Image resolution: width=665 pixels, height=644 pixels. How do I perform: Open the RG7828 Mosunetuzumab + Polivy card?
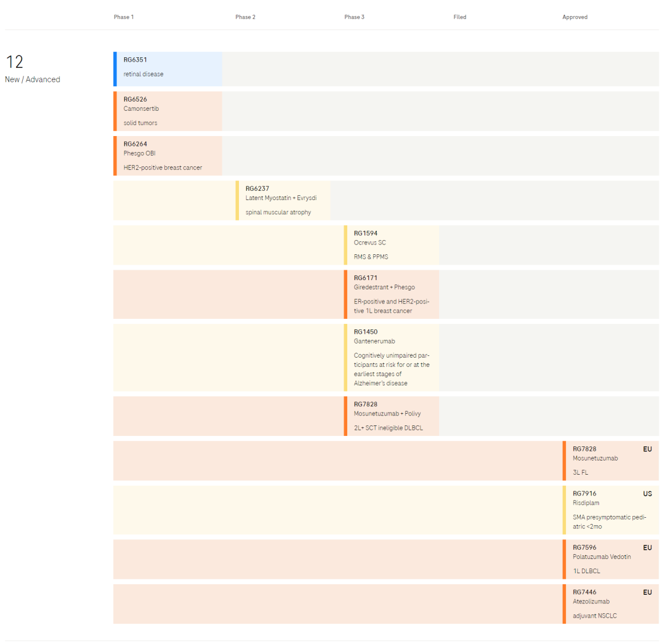pyautogui.click(x=392, y=416)
